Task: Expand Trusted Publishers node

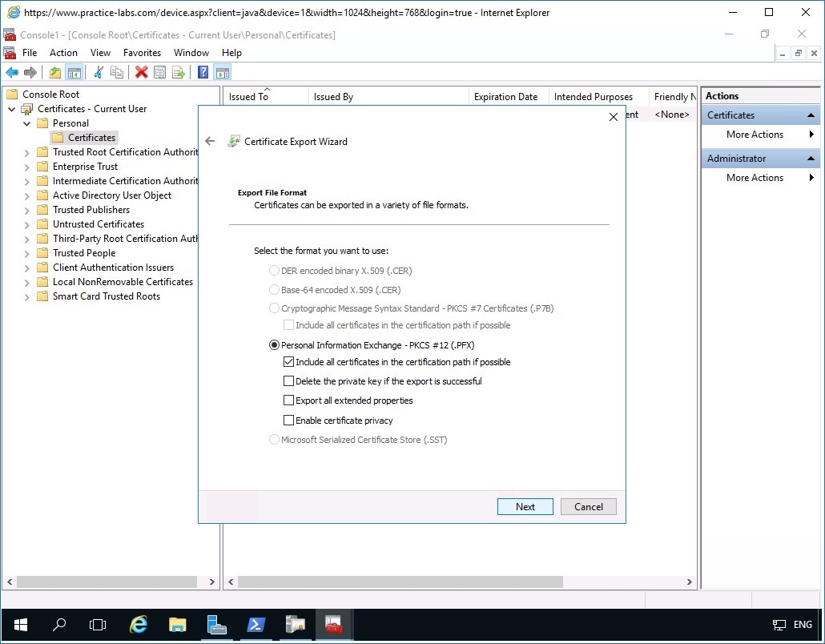Action: [x=27, y=211]
